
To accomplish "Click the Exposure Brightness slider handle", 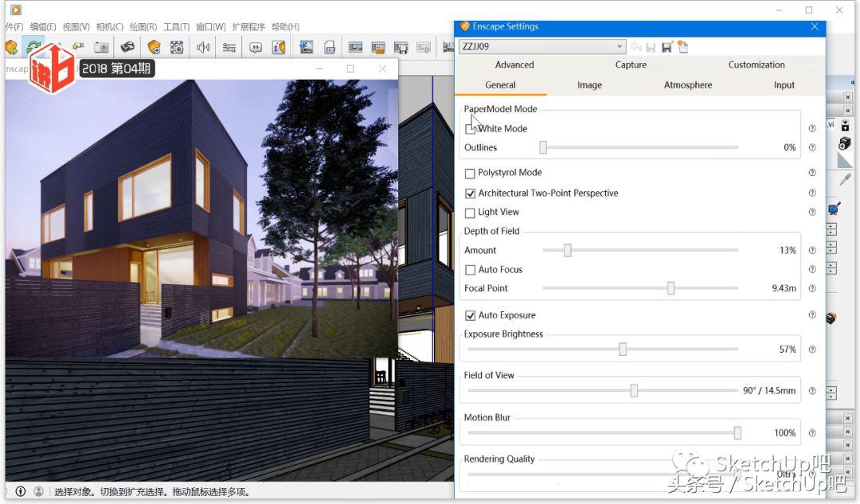I will click(x=623, y=350).
